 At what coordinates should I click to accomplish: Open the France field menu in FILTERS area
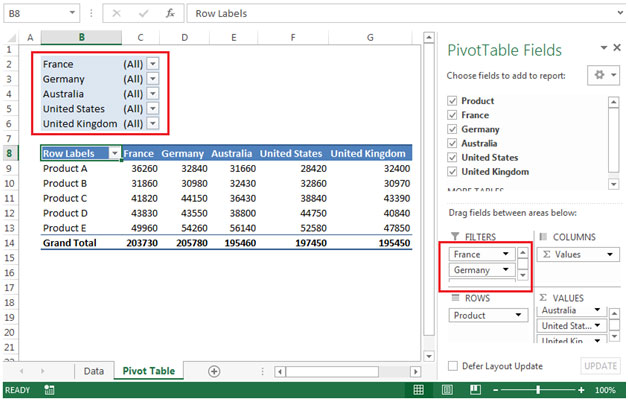[506, 254]
